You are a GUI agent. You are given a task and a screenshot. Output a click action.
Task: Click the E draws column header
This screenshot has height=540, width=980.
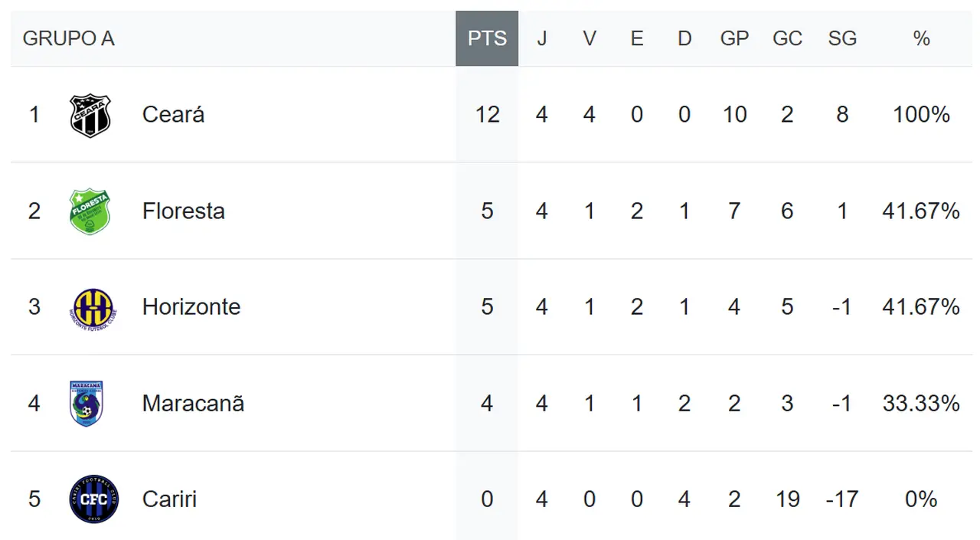(636, 38)
